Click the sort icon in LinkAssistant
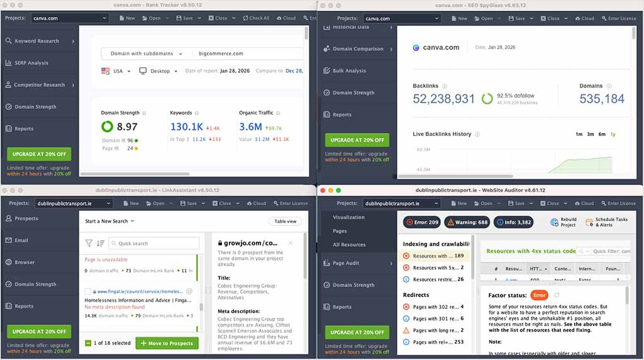The image size is (644, 360). (101, 244)
